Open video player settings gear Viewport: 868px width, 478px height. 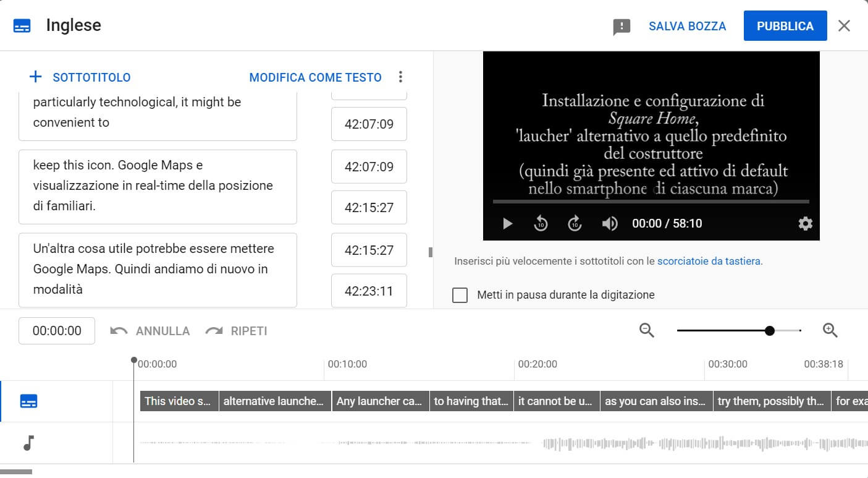click(805, 223)
